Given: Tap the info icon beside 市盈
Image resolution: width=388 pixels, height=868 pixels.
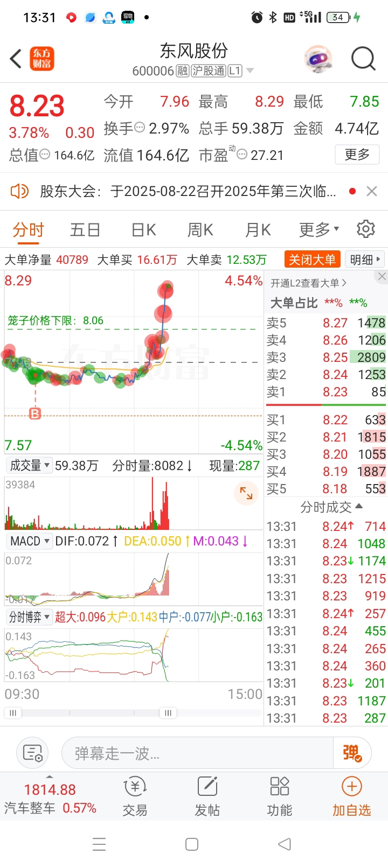Looking at the screenshot, I should tap(242, 155).
